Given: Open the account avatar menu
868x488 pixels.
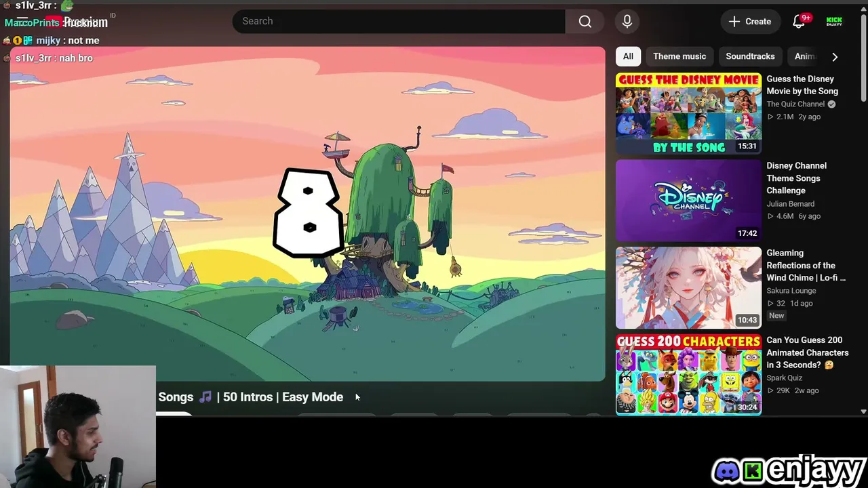Looking at the screenshot, I should click(x=834, y=22).
